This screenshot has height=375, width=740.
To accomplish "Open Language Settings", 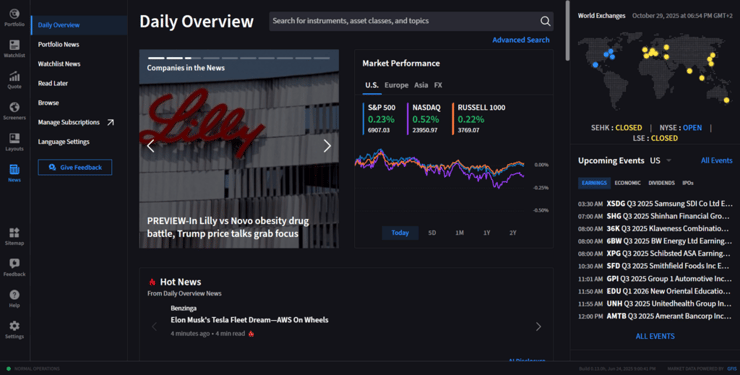I will (64, 142).
